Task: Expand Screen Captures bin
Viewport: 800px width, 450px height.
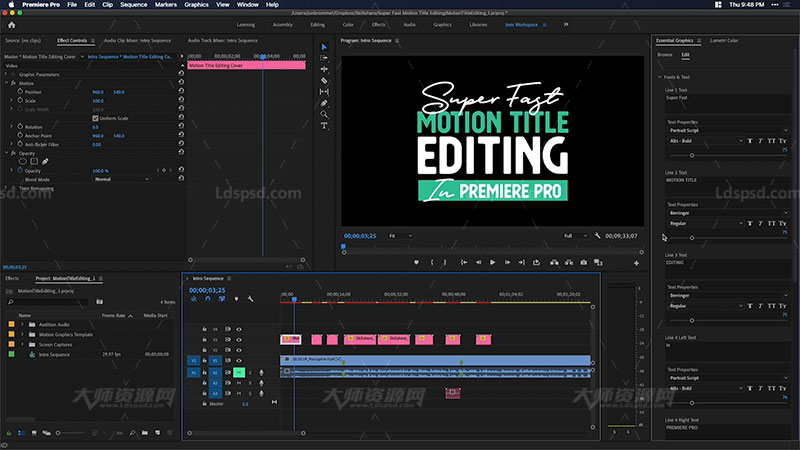Action: click(22, 344)
